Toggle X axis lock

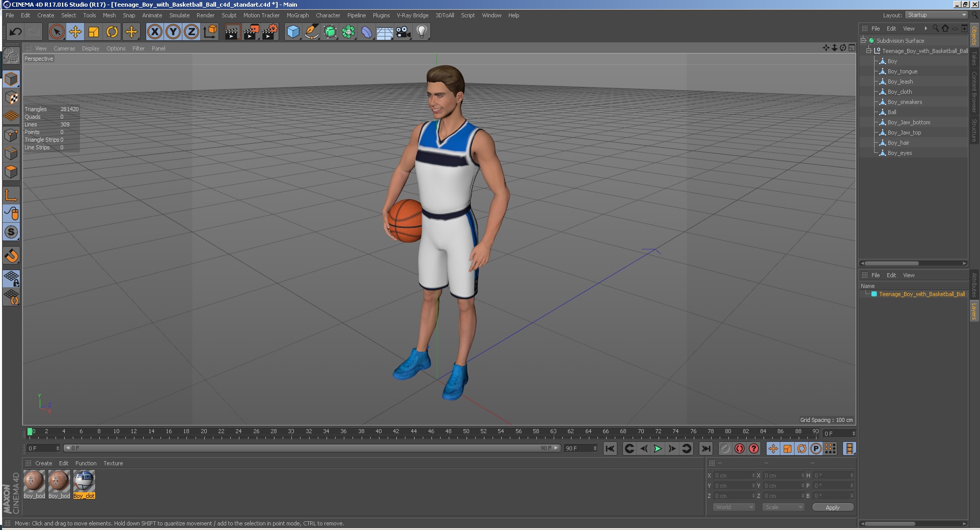(x=155, y=32)
